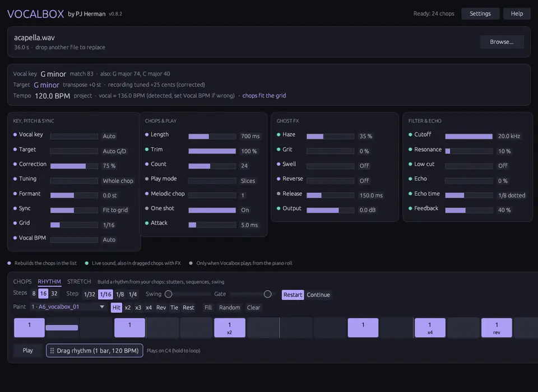538x392 pixels.
Task: Click Browse to load a file
Action: click(x=502, y=42)
